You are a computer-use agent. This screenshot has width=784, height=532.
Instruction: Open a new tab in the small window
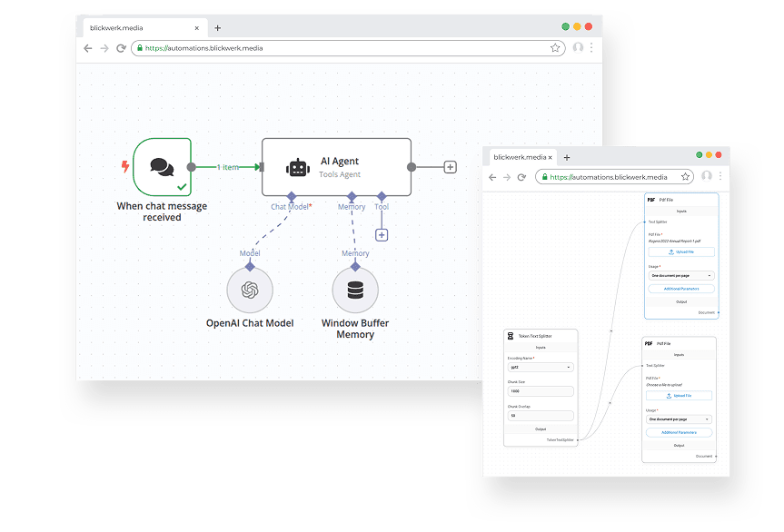point(567,157)
